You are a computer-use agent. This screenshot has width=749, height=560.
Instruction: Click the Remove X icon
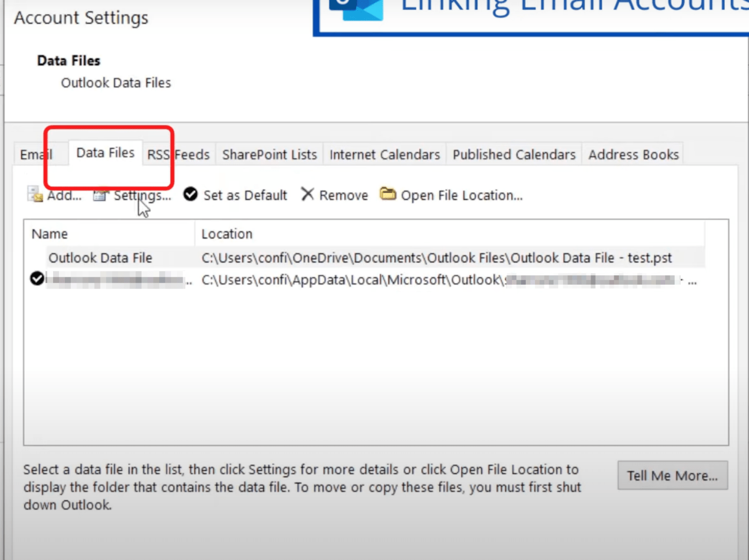pyautogui.click(x=308, y=194)
